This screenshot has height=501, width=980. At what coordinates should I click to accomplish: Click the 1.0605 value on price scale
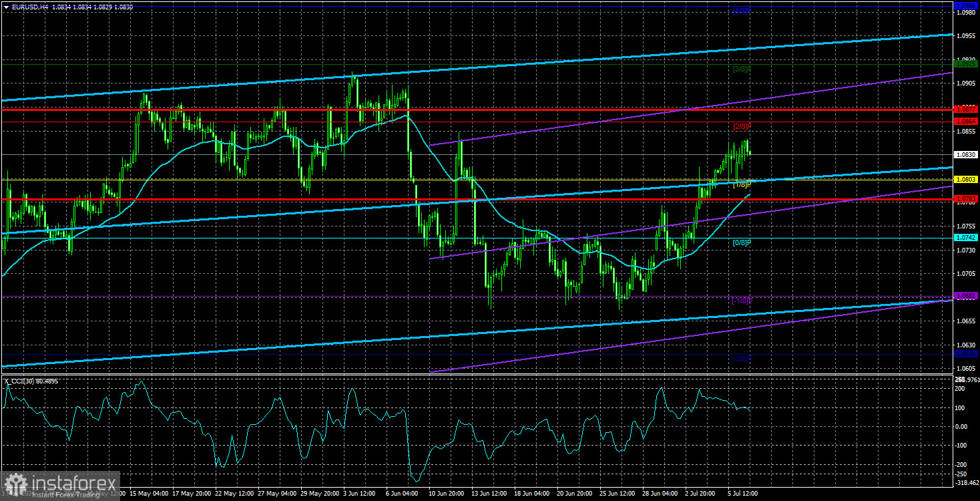pos(966,368)
